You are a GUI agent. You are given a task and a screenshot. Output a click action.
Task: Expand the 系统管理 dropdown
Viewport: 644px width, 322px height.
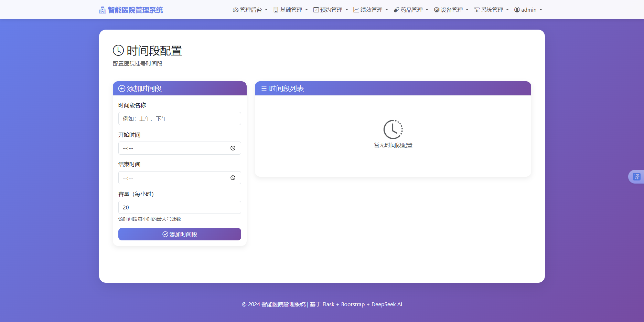pos(491,10)
